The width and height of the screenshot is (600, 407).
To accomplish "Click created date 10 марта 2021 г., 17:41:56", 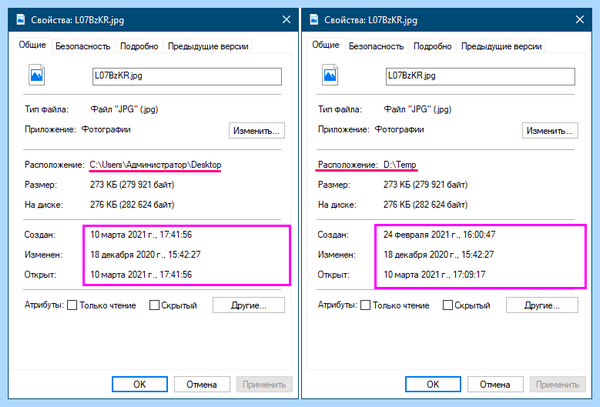I will (x=141, y=234).
